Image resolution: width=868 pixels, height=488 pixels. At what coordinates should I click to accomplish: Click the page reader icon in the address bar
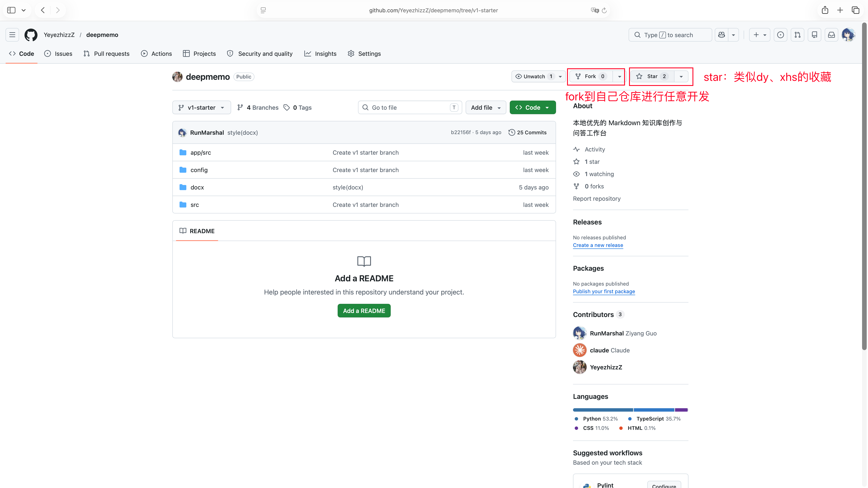point(263,10)
